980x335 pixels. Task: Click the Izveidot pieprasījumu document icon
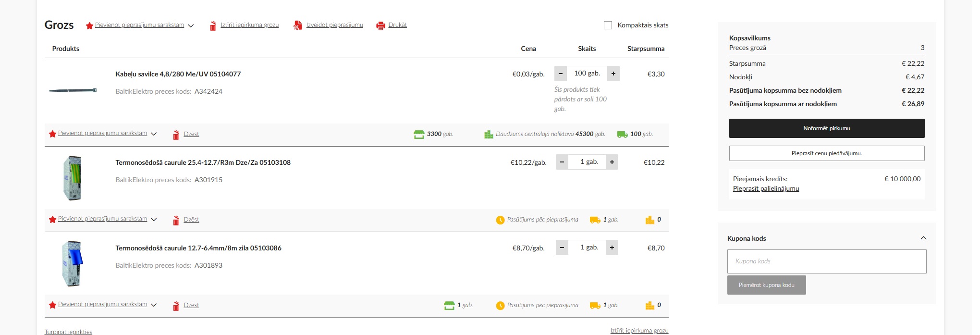coord(298,25)
